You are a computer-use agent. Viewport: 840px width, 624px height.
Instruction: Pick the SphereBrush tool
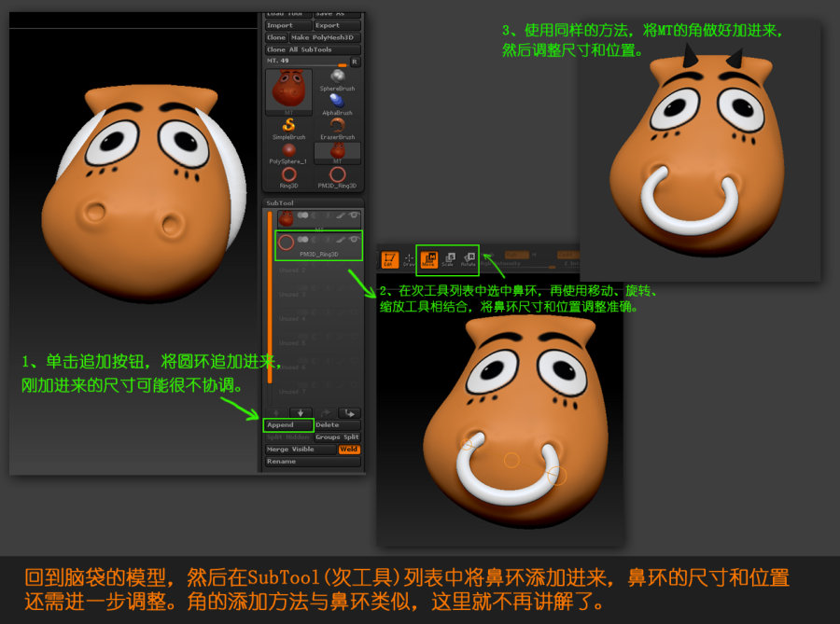pyautogui.click(x=338, y=80)
